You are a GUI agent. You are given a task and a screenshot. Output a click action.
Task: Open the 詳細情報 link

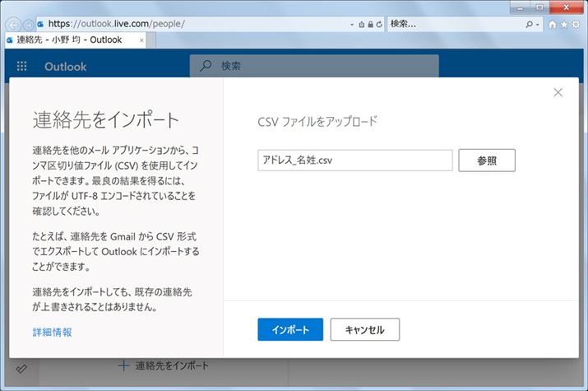(52, 333)
